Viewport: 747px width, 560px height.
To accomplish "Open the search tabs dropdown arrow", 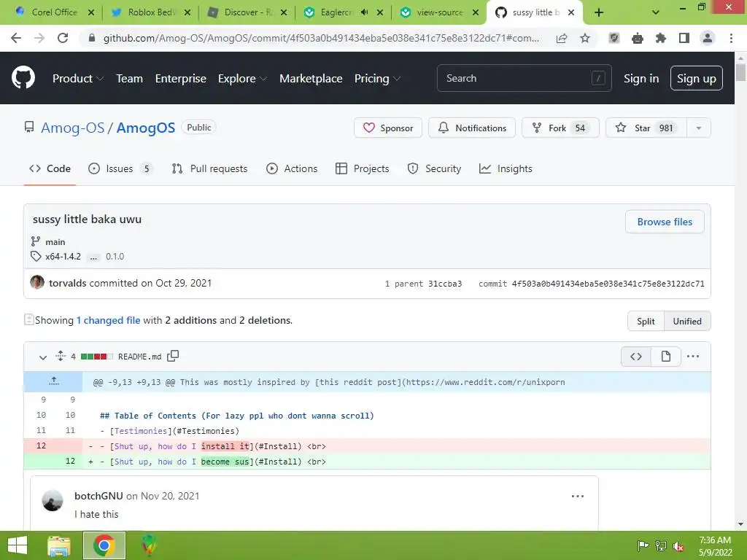I will coord(656,12).
